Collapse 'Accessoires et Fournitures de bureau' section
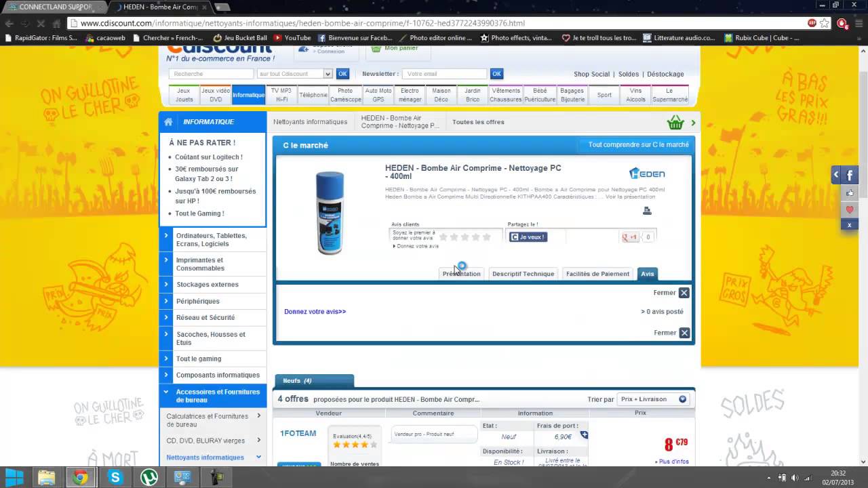The height and width of the screenshot is (488, 868). 166,392
